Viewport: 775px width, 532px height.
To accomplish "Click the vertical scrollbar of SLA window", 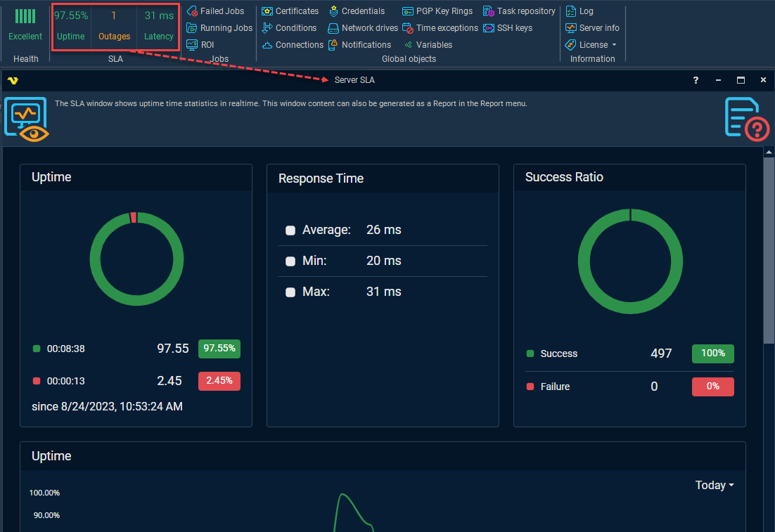I will 769,246.
